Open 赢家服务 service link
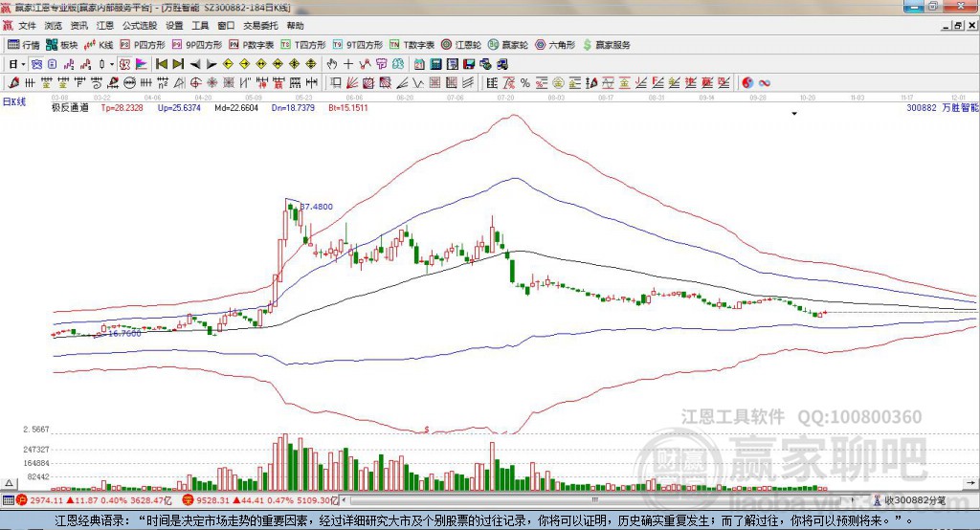This screenshot has width=980, height=530. click(x=606, y=44)
